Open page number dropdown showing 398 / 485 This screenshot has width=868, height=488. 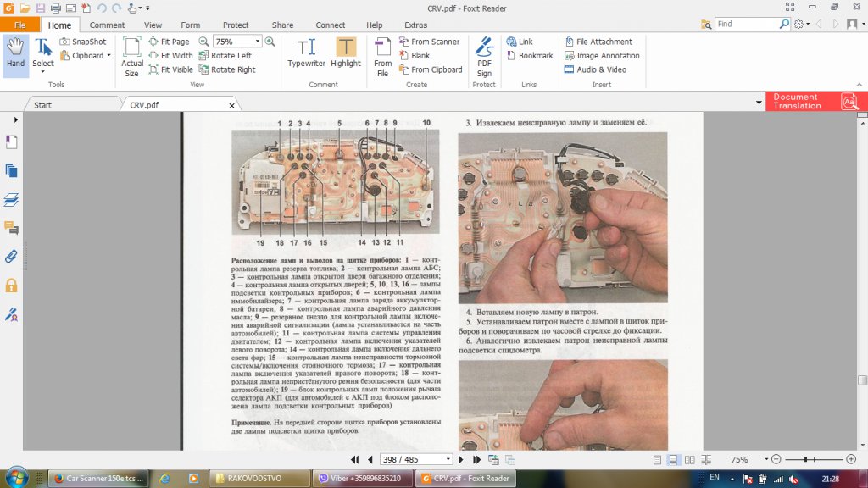pos(448,459)
